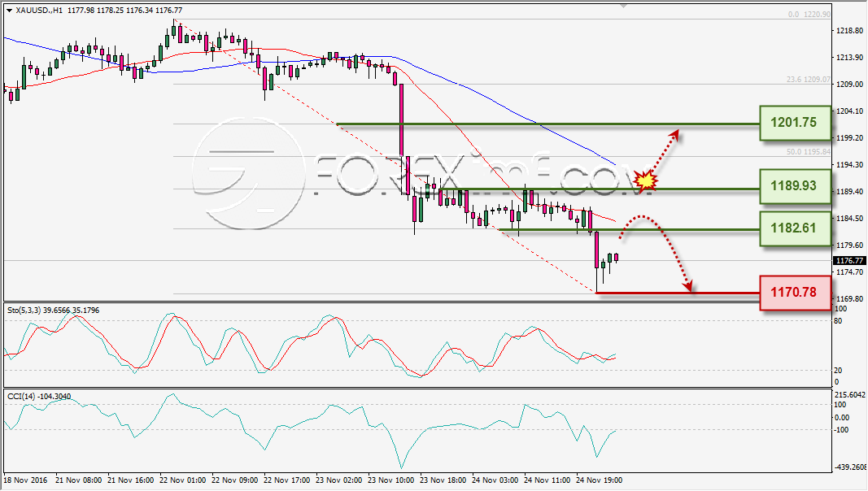
Task: Click the chart shift triangle marker at top
Action: click(623, 6)
